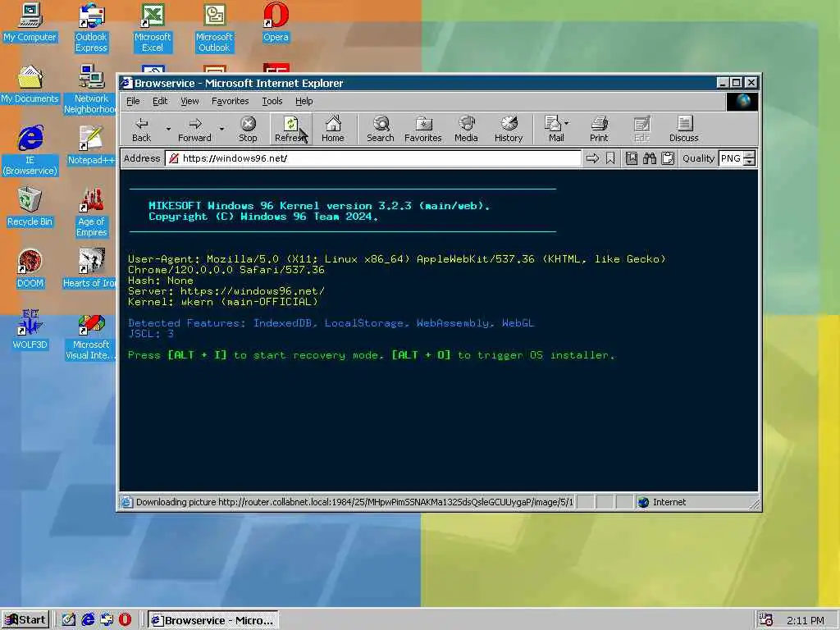Select the My Documents desktop icon
Image resolution: width=840 pixels, height=630 pixels.
click(30, 84)
